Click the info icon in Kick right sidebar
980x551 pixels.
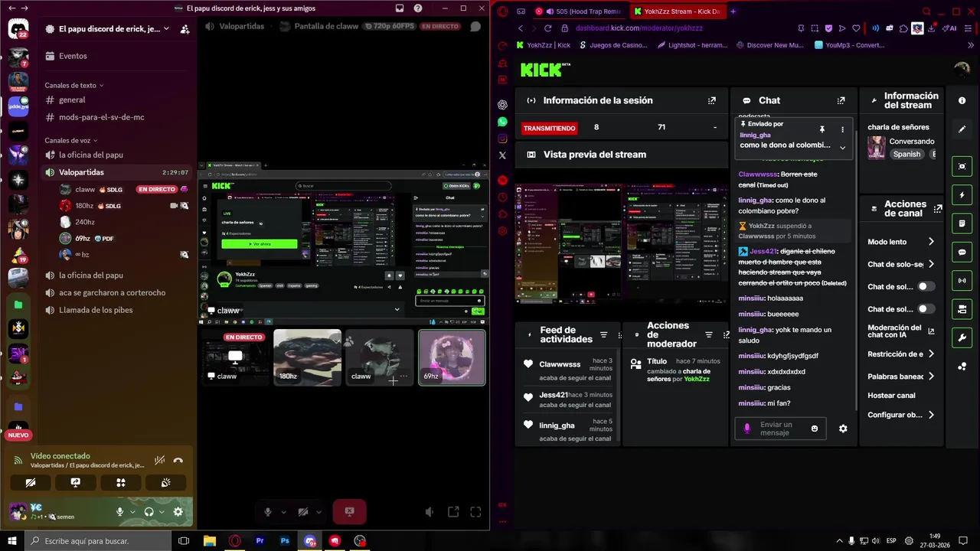(962, 100)
